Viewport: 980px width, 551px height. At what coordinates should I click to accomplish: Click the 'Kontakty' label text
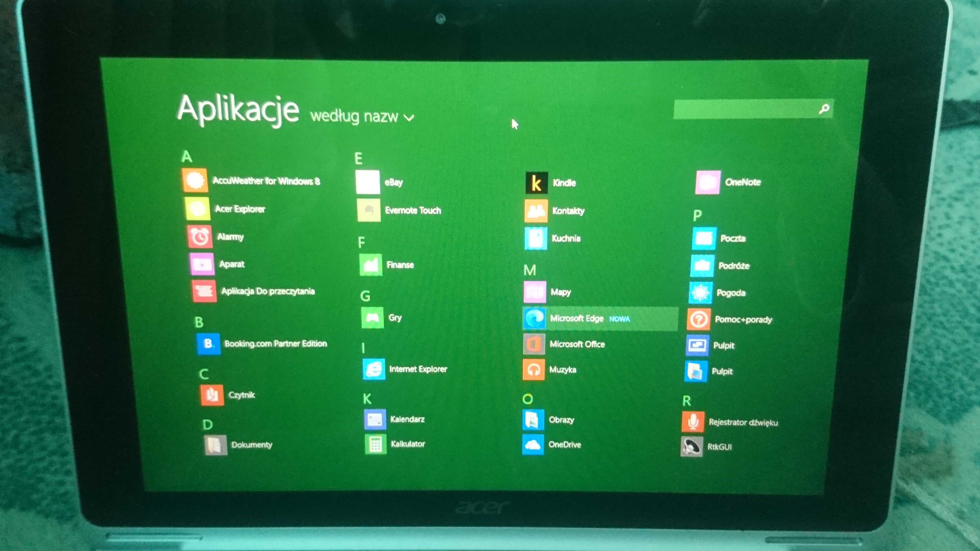pos(568,211)
